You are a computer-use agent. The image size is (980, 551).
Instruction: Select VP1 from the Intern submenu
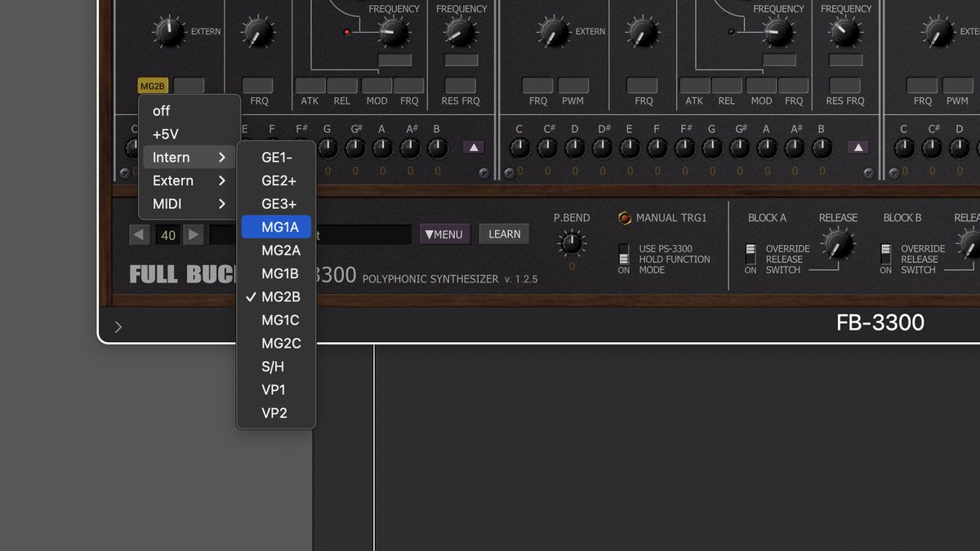[276, 390]
